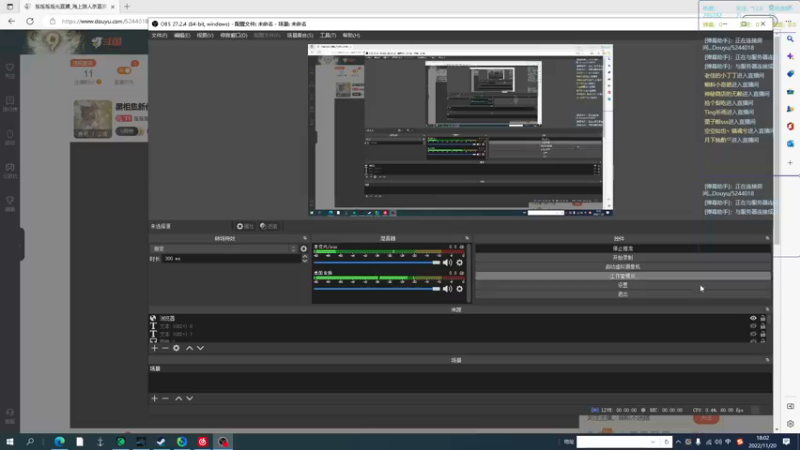Toggle visibility eye of second text source
Screen dimensions: 800x450
(x=753, y=334)
